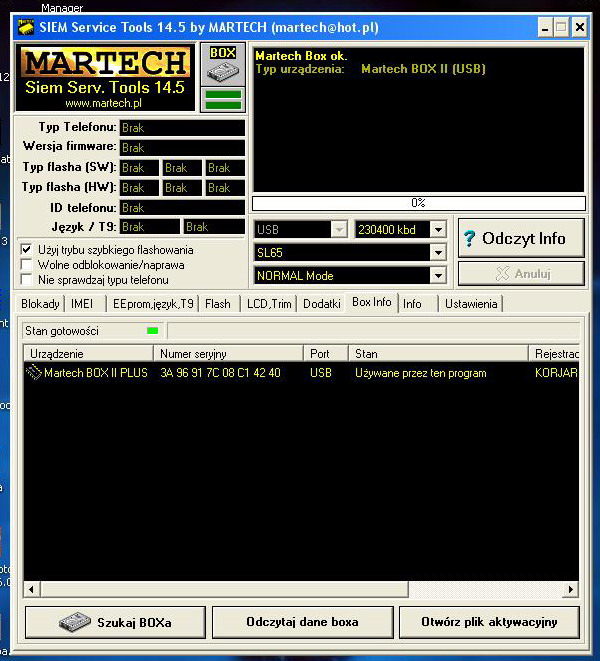The width and height of the screenshot is (600, 661).
Task: Click the KORJAR registration cell
Action: [556, 373]
